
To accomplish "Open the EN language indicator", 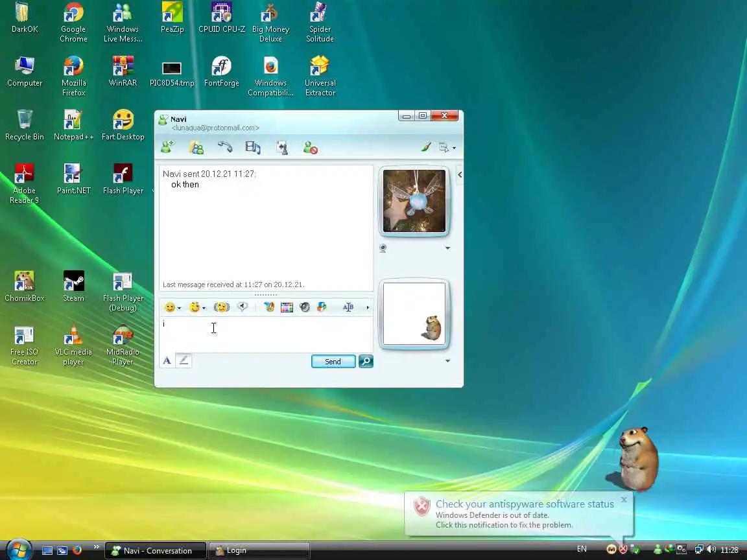I will tap(582, 549).
